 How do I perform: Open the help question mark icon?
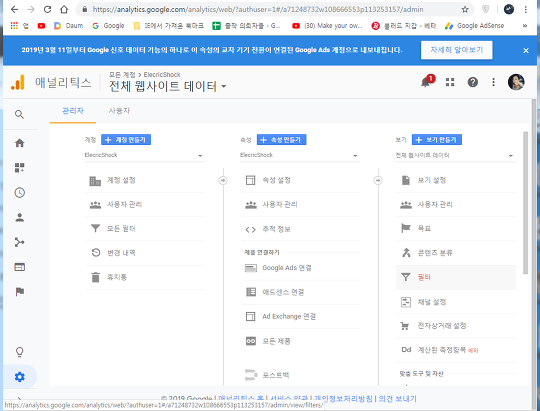pos(472,82)
